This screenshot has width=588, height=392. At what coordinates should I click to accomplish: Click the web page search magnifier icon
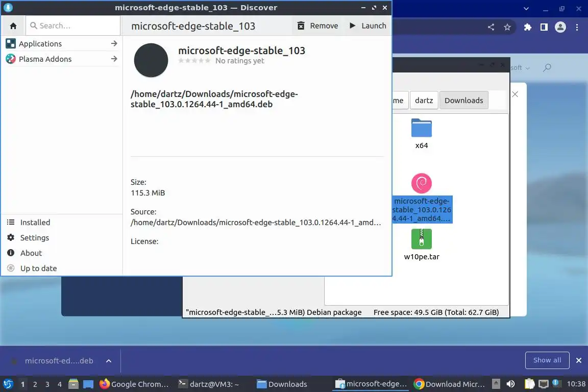coord(547,67)
